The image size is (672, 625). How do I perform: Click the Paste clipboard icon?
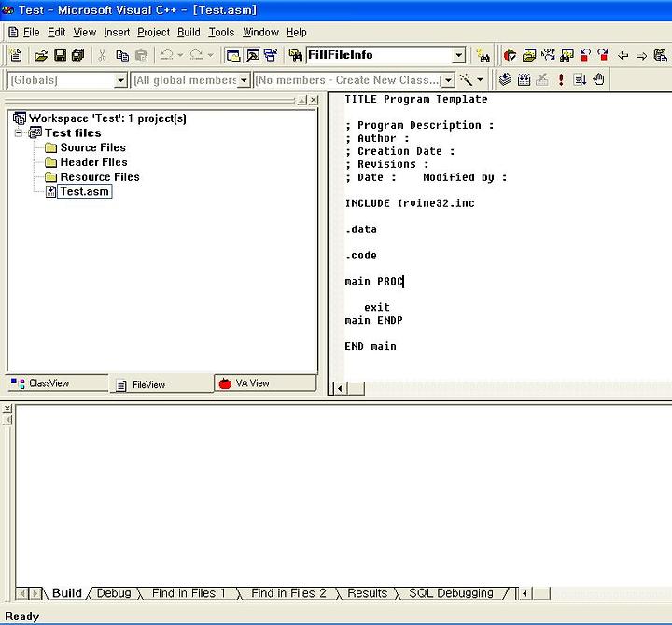coord(141,55)
